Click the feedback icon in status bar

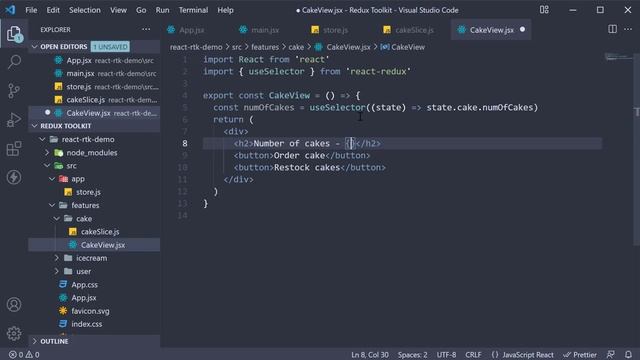tap(611, 355)
